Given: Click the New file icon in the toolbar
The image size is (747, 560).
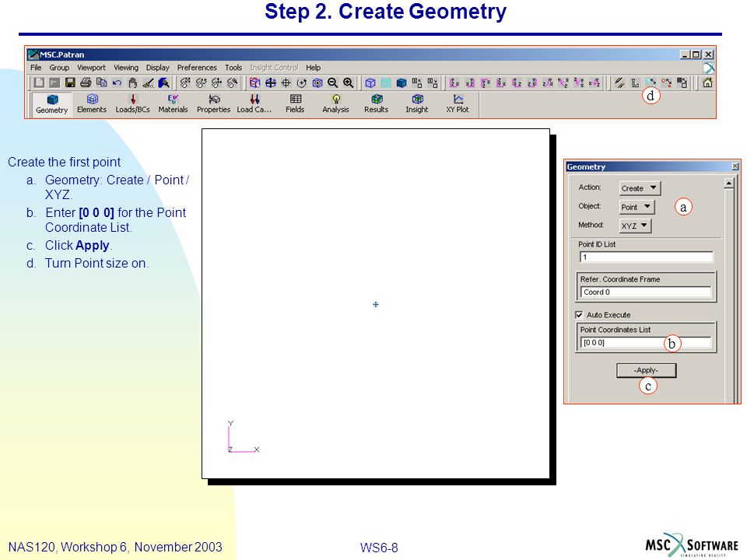Looking at the screenshot, I should coord(39,83).
